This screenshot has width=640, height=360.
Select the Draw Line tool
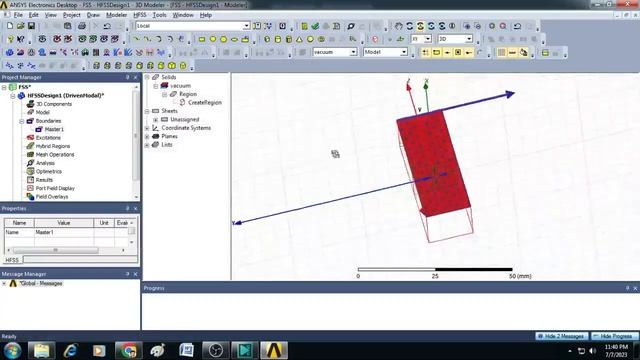(136, 39)
